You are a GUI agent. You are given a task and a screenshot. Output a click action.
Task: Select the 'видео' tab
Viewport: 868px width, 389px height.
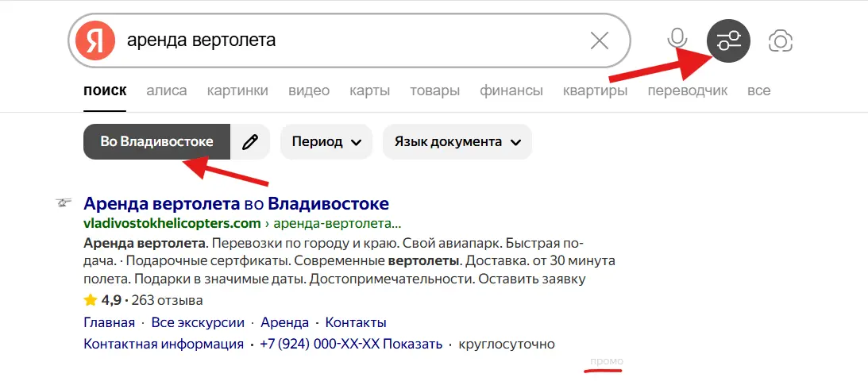[x=309, y=91]
